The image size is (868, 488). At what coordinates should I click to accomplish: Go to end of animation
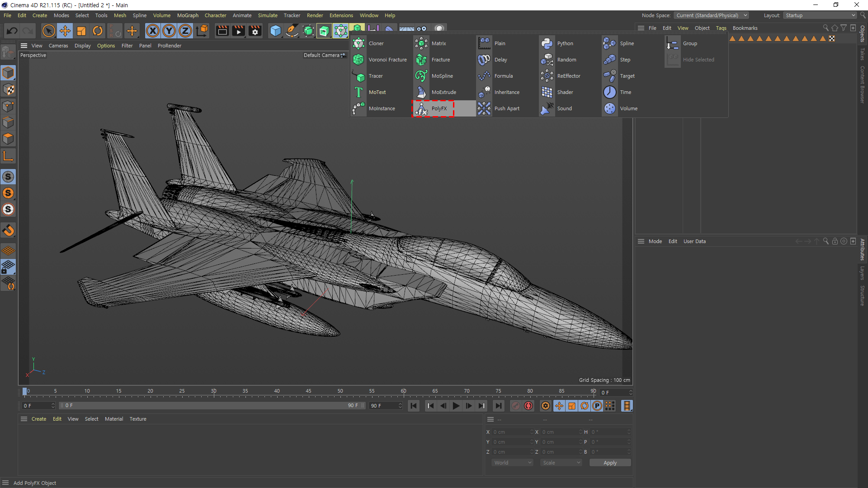click(498, 406)
